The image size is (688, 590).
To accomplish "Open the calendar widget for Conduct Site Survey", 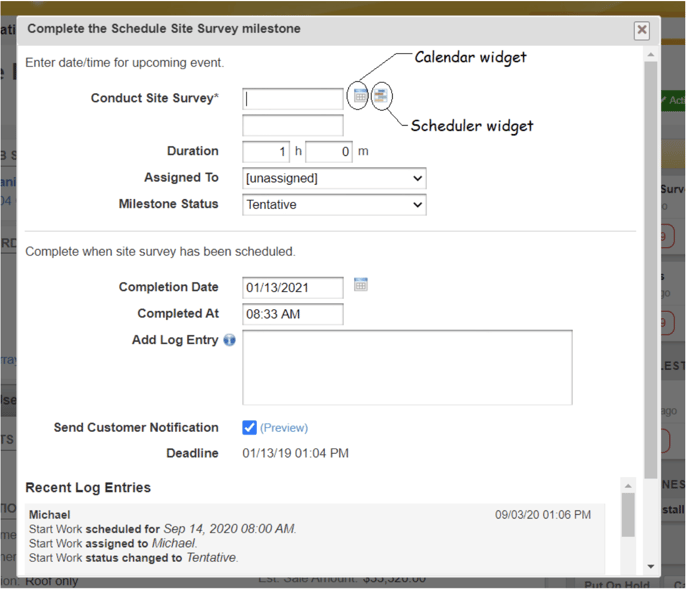I will point(359,96).
